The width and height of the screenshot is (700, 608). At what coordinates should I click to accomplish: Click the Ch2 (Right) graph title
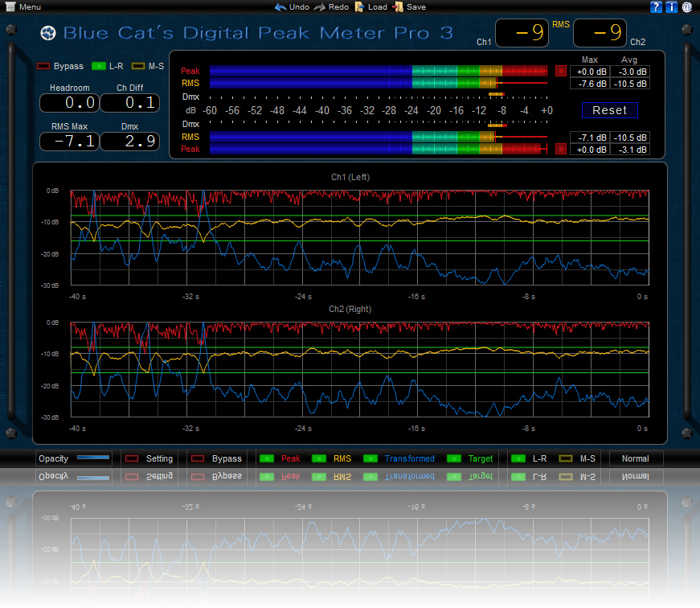[350, 309]
